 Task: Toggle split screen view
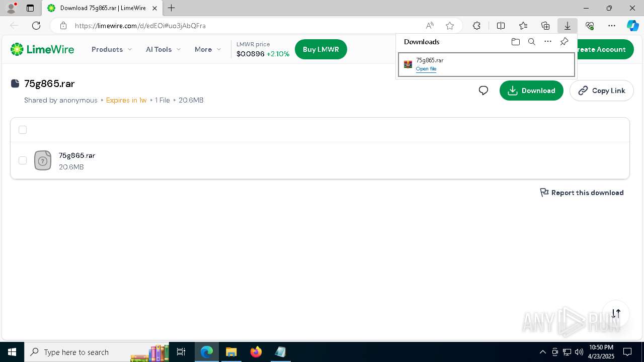tap(501, 26)
